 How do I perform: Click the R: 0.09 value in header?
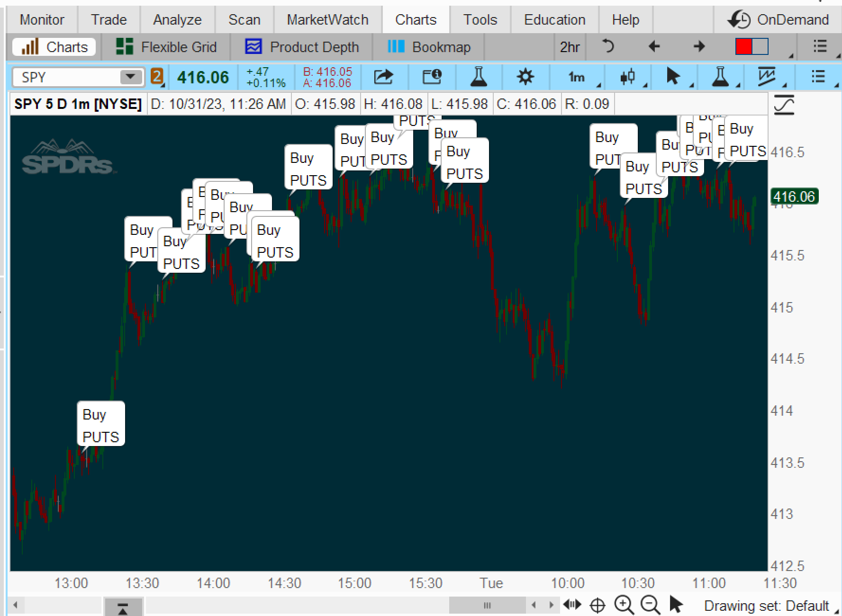[587, 104]
